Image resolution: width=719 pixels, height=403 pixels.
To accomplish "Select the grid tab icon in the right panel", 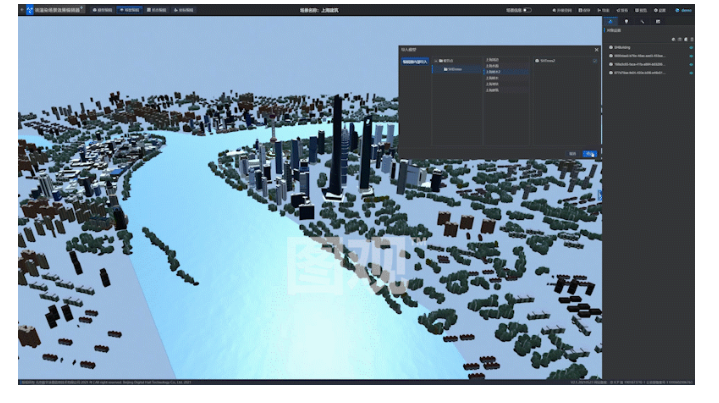I will [658, 22].
